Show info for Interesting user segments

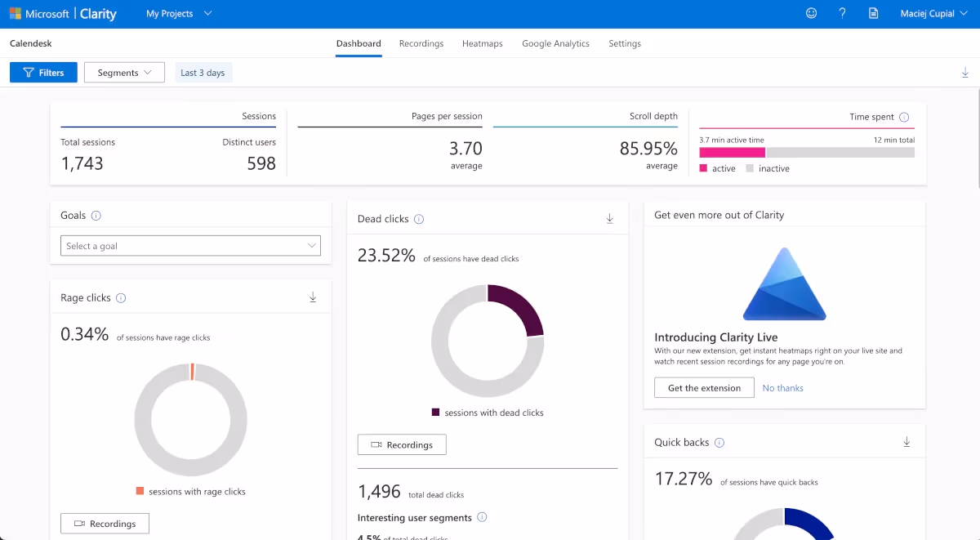(482, 517)
